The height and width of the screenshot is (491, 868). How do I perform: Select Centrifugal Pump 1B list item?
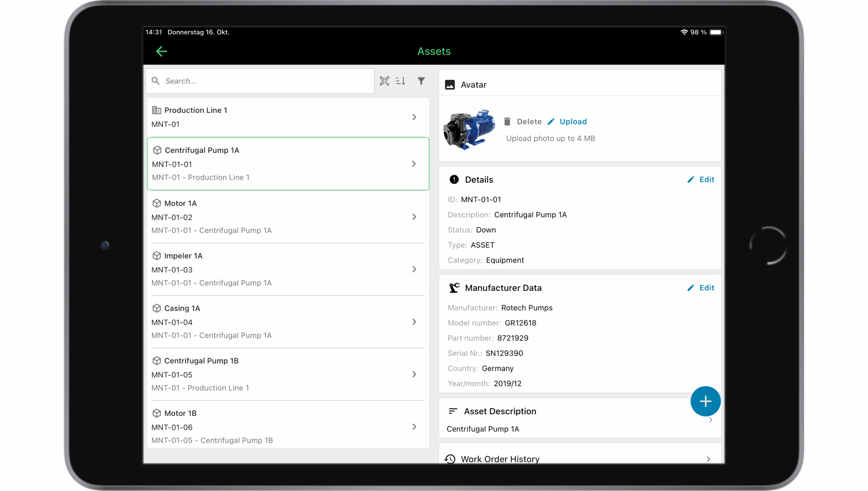(271, 374)
